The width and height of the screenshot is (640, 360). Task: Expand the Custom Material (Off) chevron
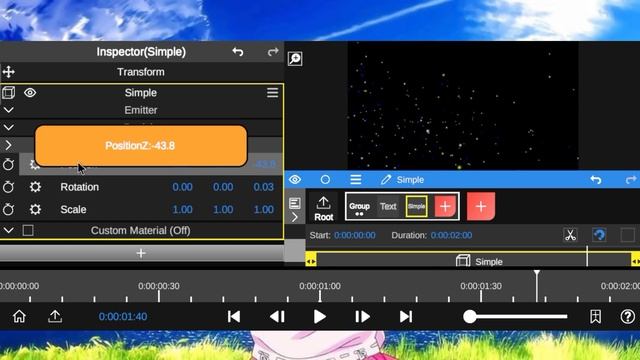[9, 231]
